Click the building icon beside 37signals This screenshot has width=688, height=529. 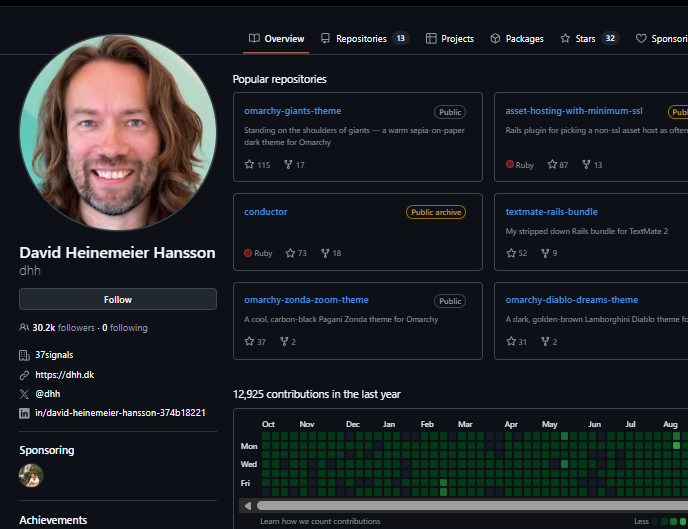pos(24,355)
